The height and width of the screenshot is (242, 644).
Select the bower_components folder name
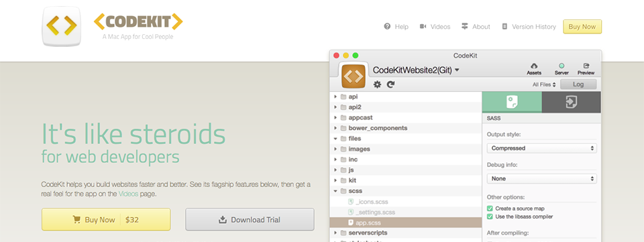(x=378, y=128)
